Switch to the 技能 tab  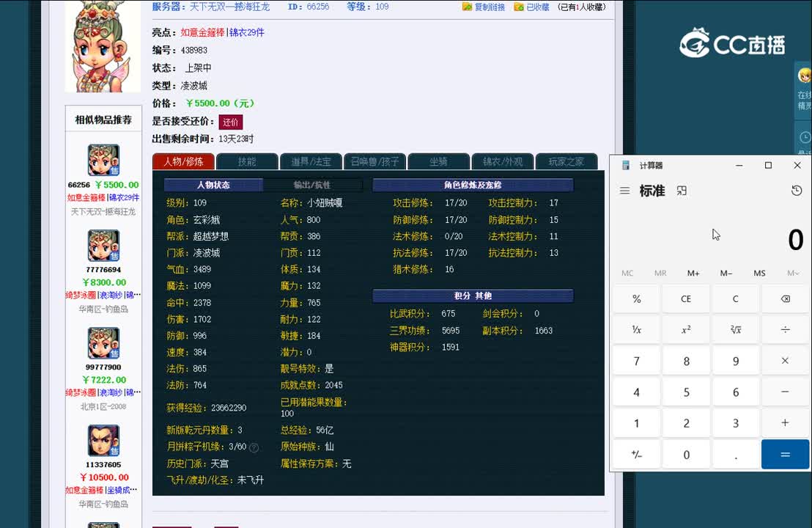[x=247, y=161]
